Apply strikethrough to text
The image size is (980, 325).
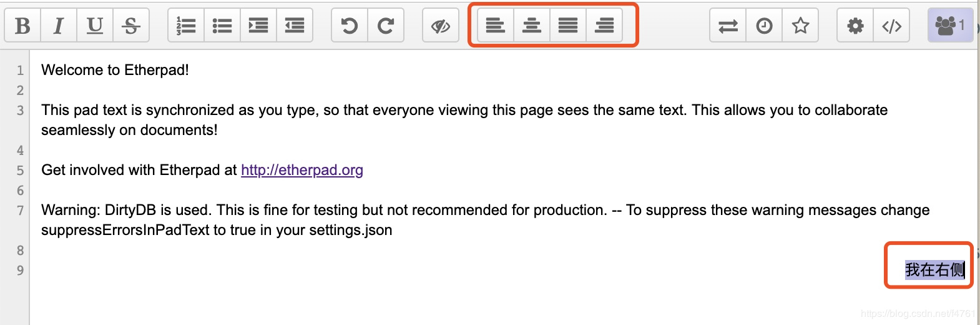pyautogui.click(x=131, y=26)
